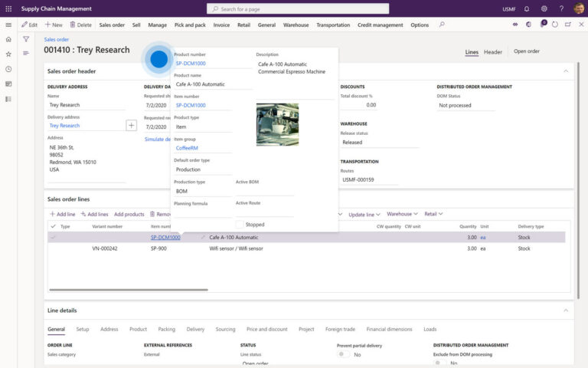The width and height of the screenshot is (588, 368).
Task: Switch to Lines view
Action: [472, 52]
